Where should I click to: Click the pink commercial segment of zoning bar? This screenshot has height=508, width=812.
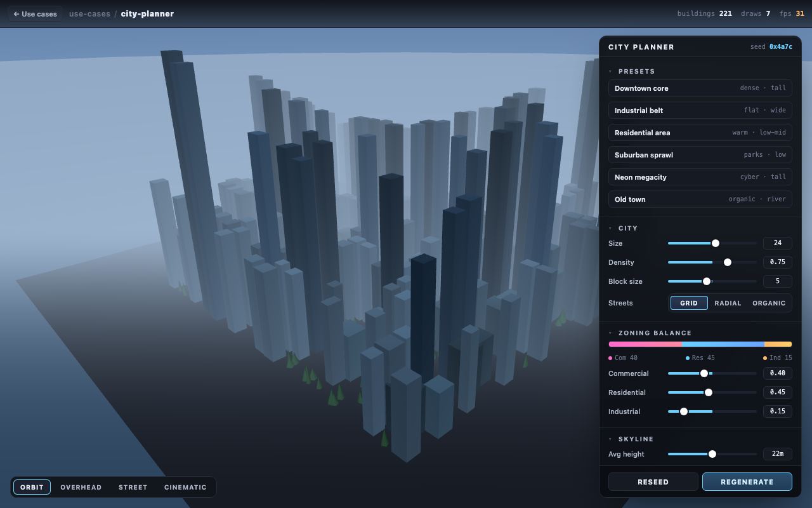(x=645, y=344)
